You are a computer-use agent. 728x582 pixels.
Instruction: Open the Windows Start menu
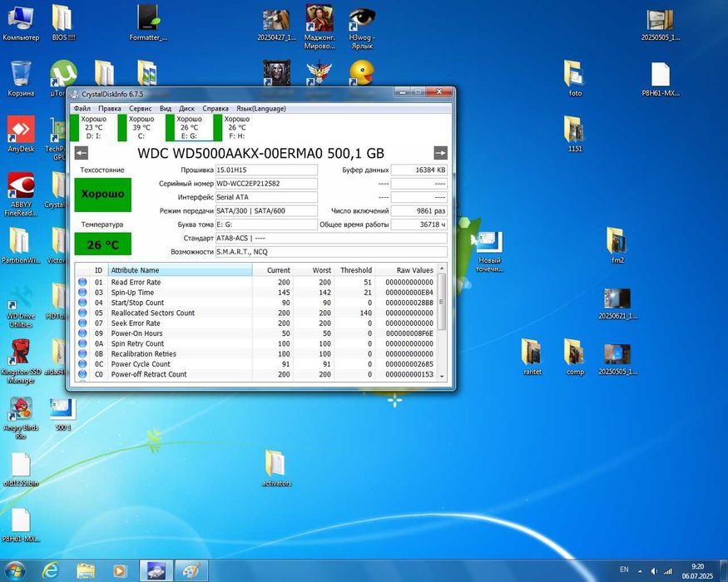click(14, 571)
